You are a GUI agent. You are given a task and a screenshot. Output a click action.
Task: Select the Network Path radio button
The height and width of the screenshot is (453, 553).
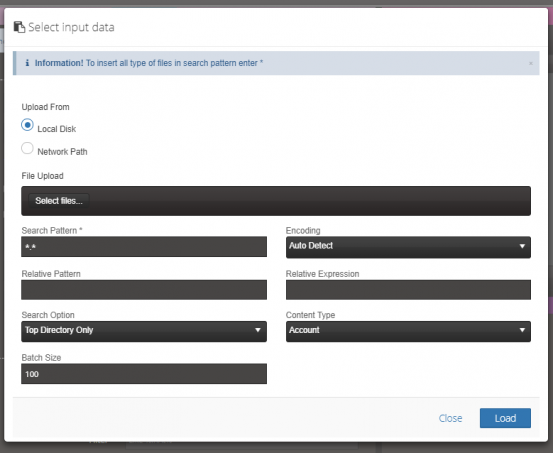pyautogui.click(x=27, y=148)
